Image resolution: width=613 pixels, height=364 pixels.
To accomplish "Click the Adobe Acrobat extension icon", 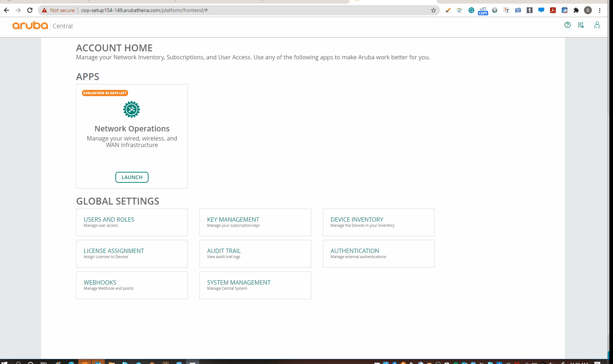I will (553, 10).
